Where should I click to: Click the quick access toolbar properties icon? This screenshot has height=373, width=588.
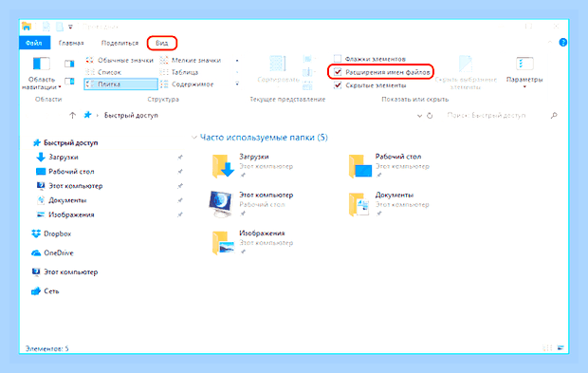[46, 27]
